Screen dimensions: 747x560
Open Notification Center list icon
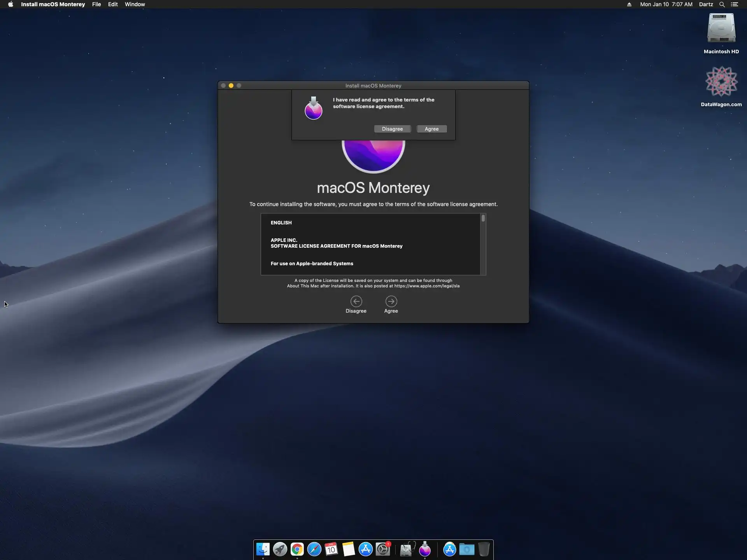click(735, 4)
